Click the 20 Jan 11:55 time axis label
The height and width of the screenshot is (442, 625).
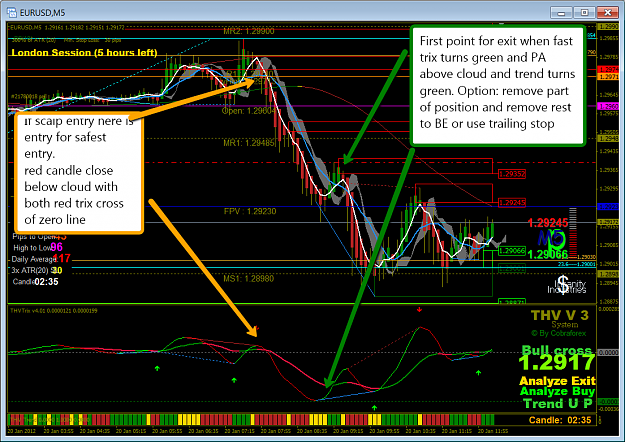493,431
